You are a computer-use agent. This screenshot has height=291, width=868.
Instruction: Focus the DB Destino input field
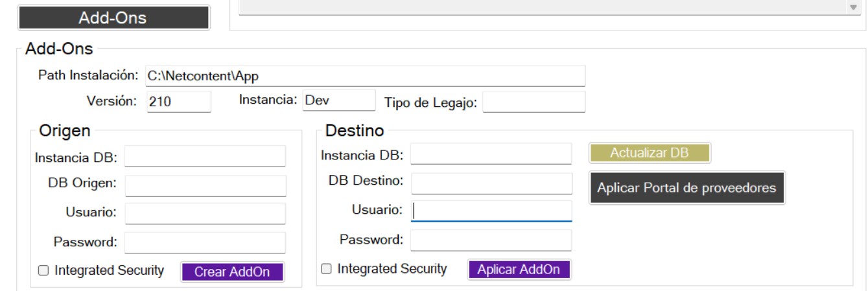(x=491, y=183)
